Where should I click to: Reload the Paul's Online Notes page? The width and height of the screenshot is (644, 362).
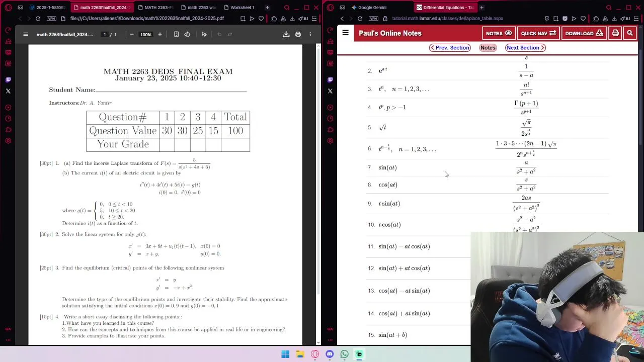click(360, 19)
